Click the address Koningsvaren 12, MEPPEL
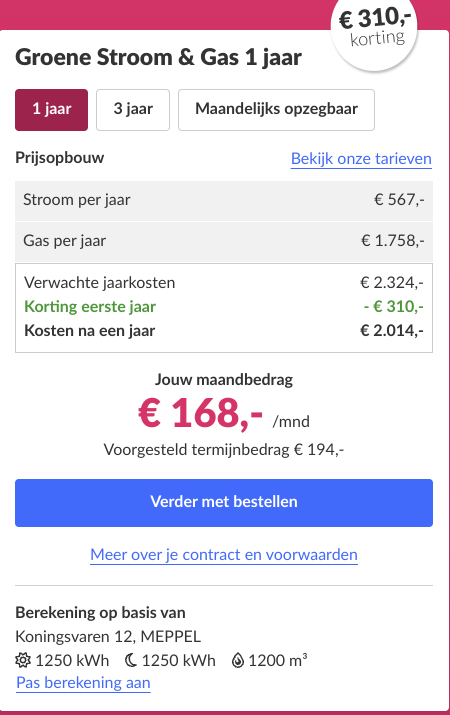Viewport: 450px width, 715px height. (108, 636)
